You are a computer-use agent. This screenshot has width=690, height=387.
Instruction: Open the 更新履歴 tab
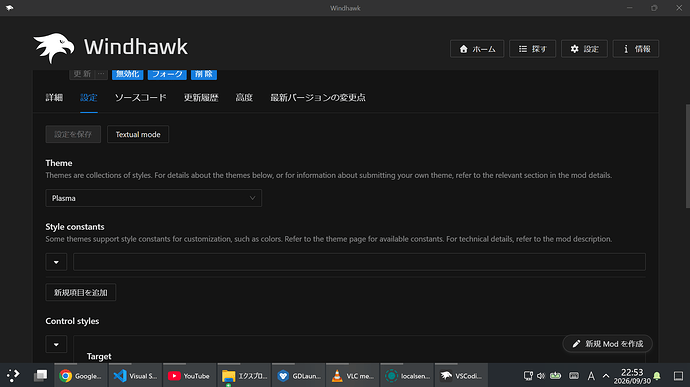(201, 98)
